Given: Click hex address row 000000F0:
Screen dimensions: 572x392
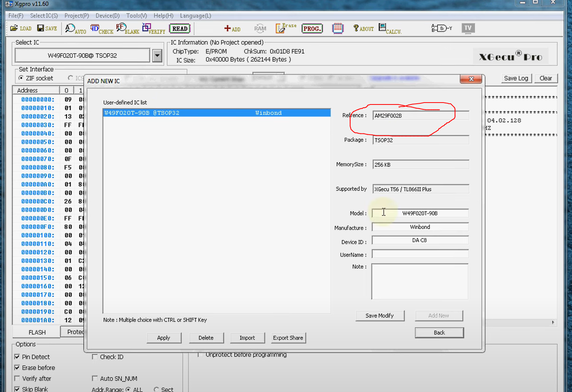Looking at the screenshot, I should (x=38, y=227).
